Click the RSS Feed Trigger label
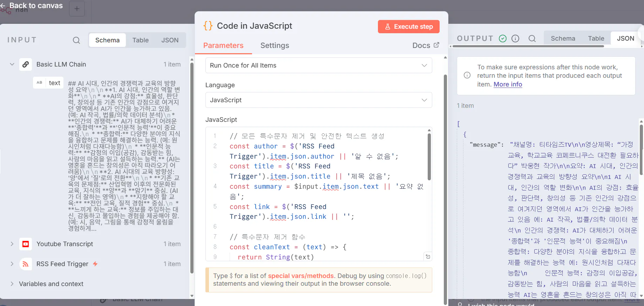 (x=62, y=264)
